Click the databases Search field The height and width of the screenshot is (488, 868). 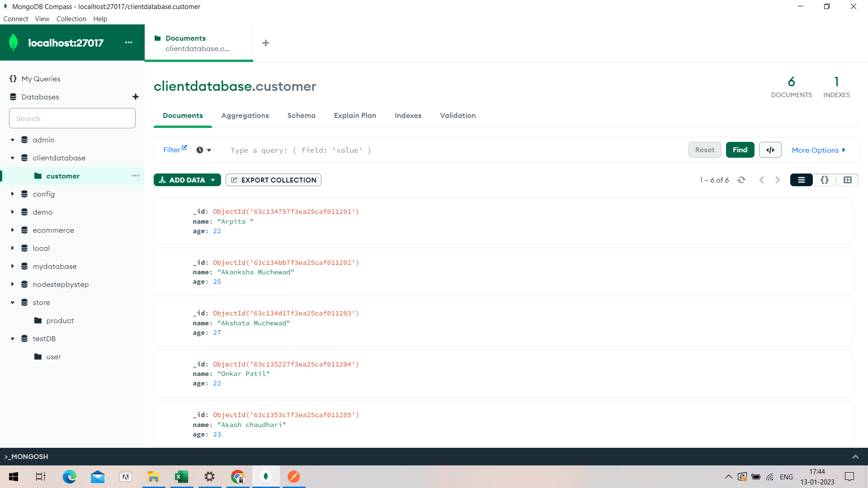[x=72, y=118]
